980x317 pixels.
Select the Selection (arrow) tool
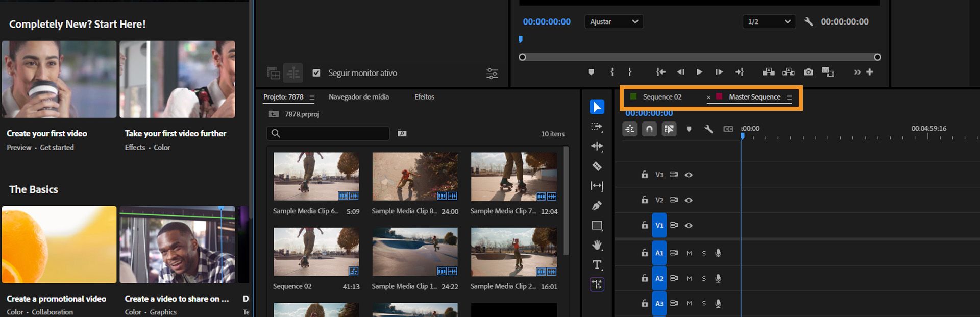597,107
